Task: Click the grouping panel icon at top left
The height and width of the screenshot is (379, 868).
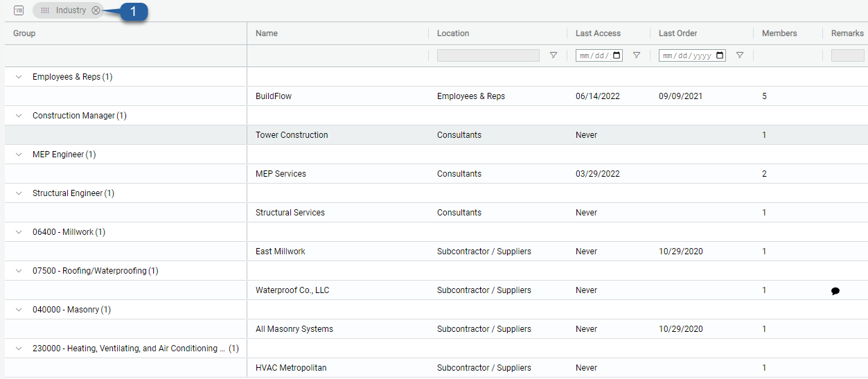Action: 19,10
